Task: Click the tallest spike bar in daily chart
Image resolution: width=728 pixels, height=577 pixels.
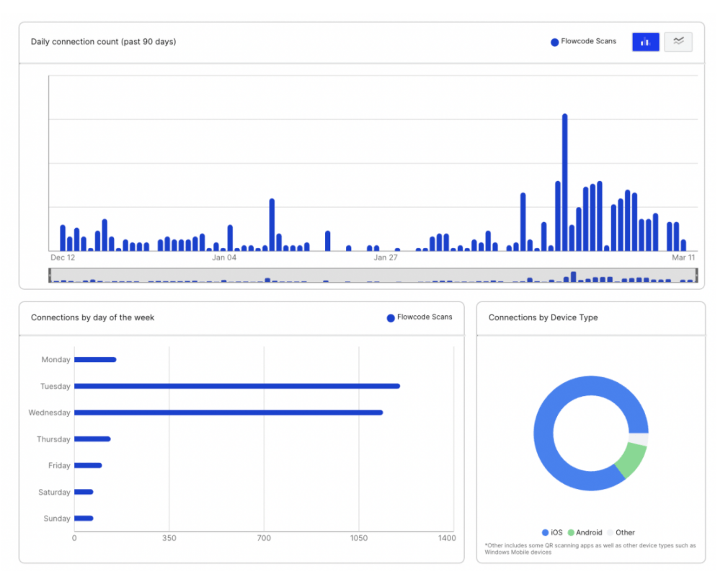Action: pos(565,180)
